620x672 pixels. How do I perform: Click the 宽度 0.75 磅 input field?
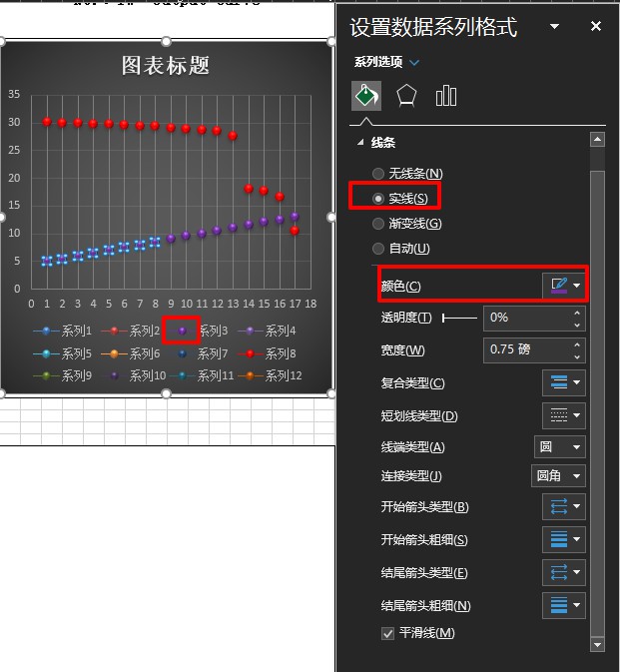[528, 349]
